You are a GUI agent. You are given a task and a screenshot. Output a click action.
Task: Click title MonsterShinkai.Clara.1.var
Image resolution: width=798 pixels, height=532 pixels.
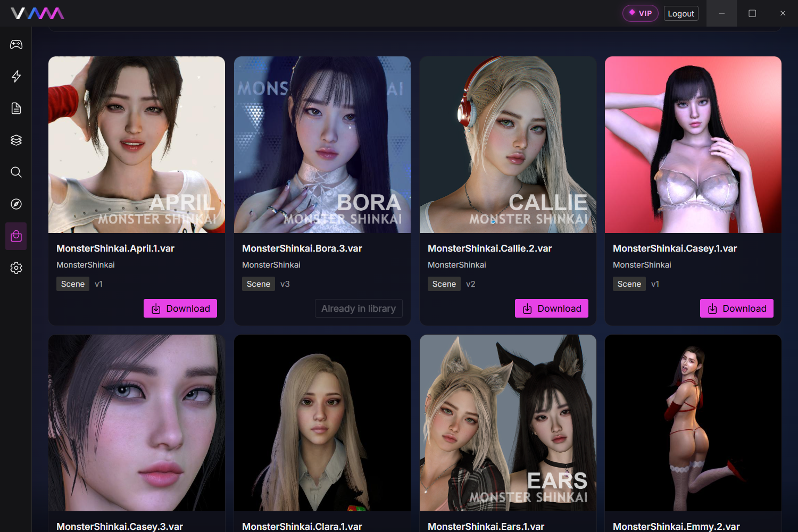pyautogui.click(x=302, y=527)
